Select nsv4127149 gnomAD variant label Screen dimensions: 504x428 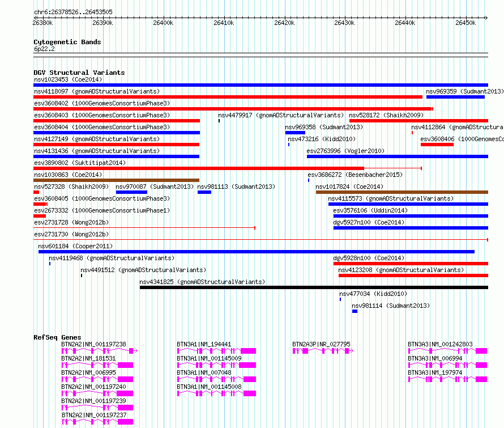pyautogui.click(x=97, y=139)
